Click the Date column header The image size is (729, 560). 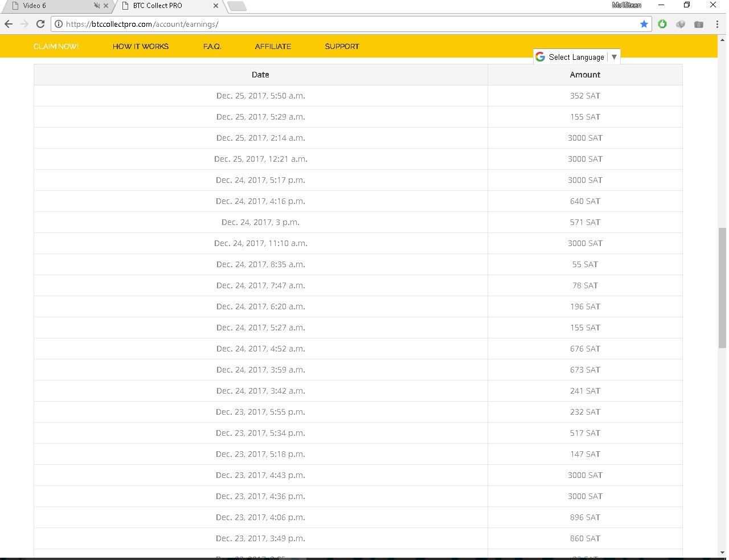click(260, 75)
